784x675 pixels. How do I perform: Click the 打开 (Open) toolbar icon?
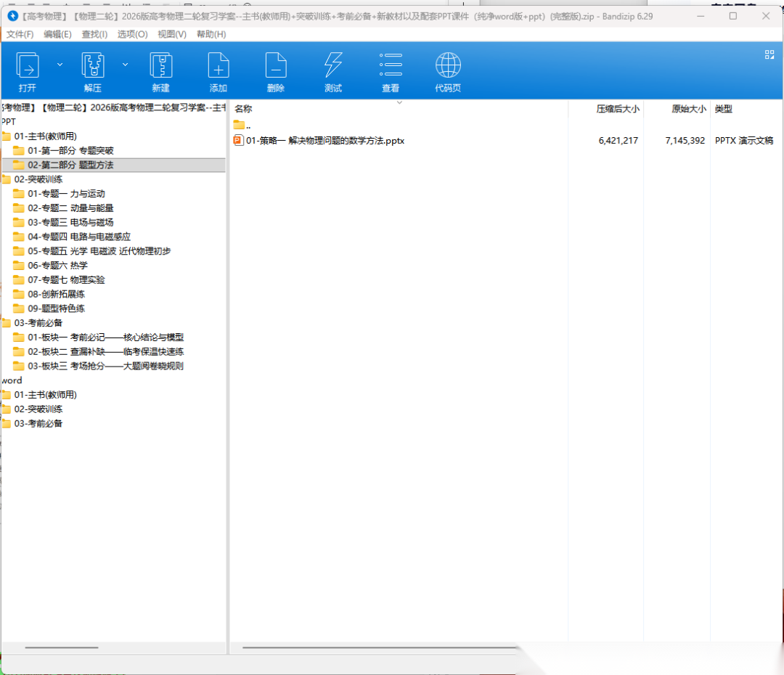coord(28,67)
